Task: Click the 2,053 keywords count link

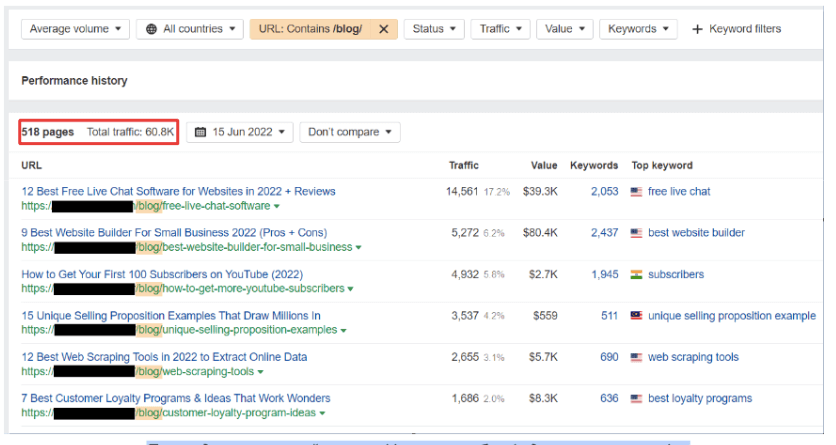Action: click(x=604, y=192)
